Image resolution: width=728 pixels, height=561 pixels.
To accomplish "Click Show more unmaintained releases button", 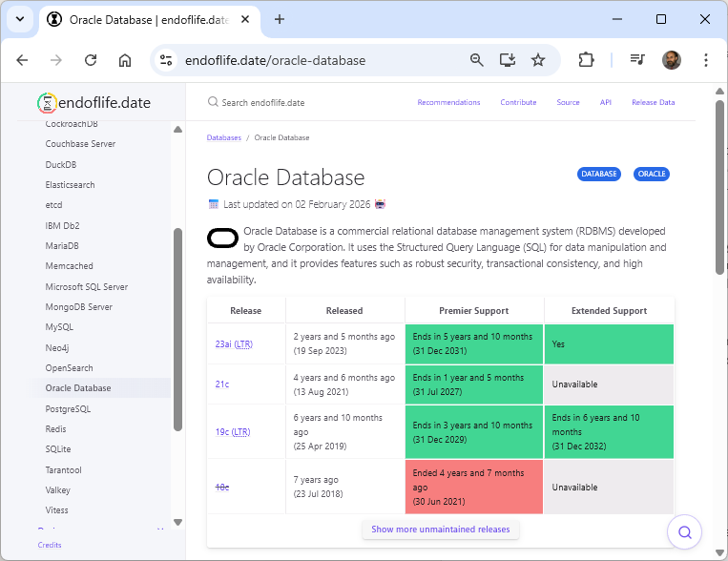I will pos(440,530).
